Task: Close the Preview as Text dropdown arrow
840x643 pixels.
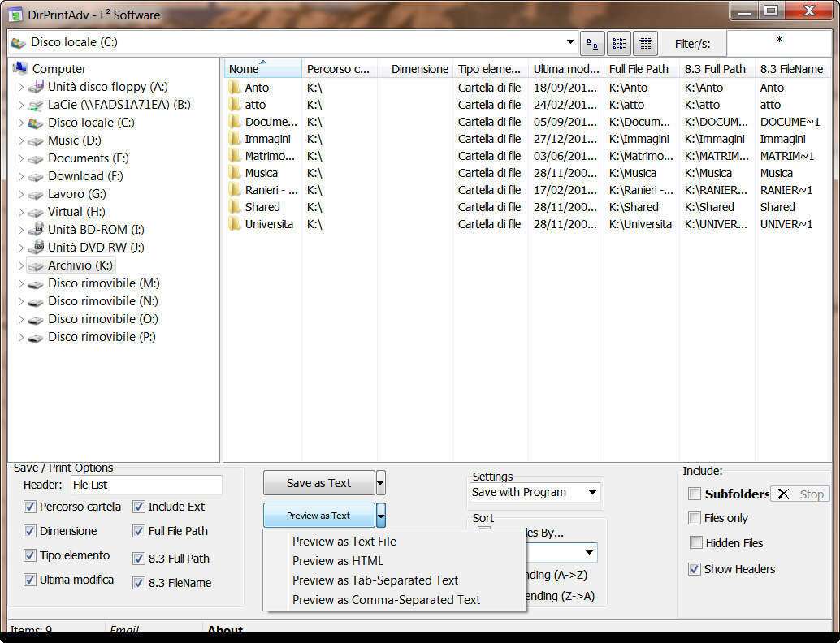Action: coord(380,516)
